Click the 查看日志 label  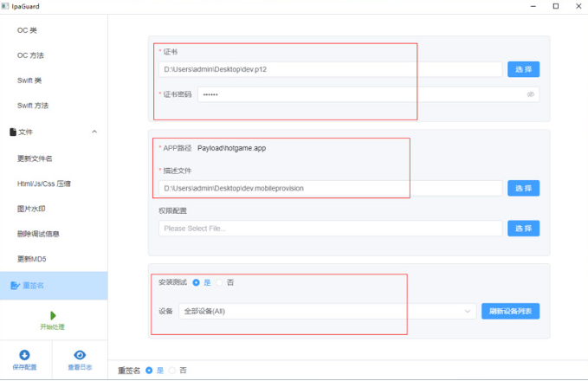80,367
